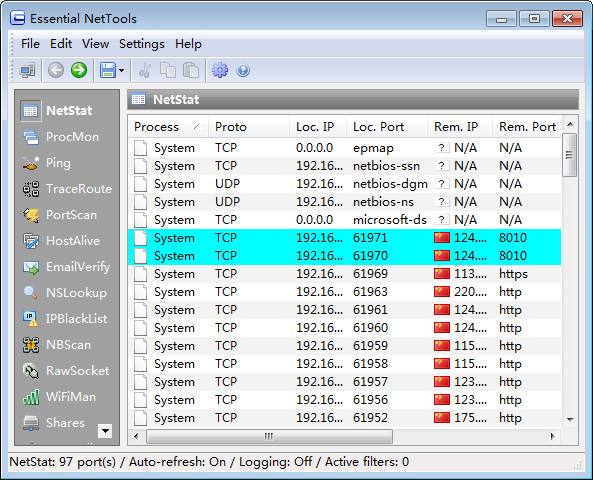Click the vertical scrollbar down arrow

click(570, 419)
